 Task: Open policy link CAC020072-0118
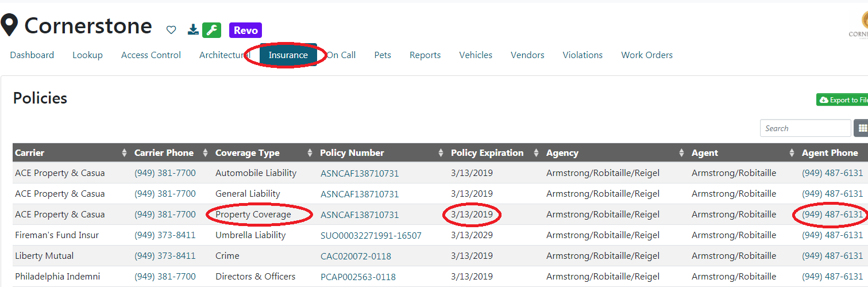pos(356,256)
